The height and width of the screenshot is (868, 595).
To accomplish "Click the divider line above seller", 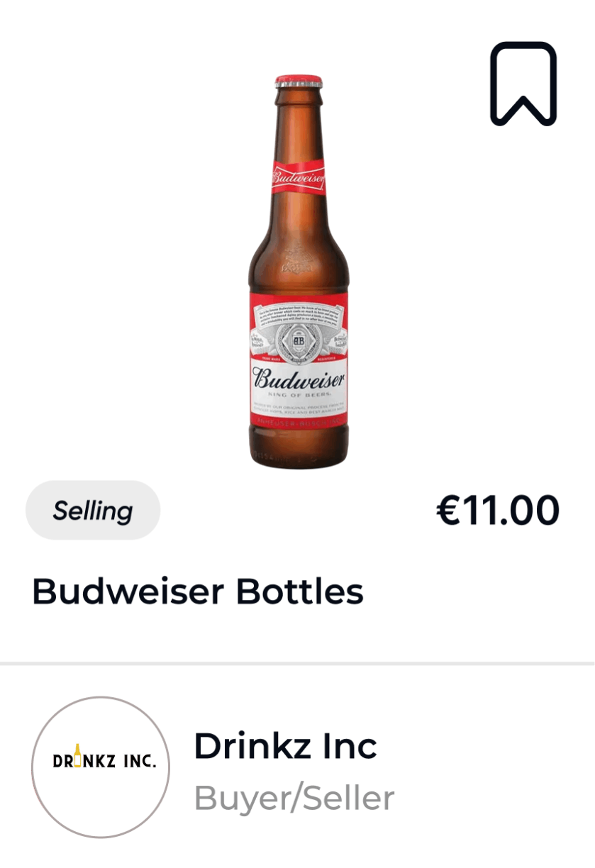I will point(297,664).
